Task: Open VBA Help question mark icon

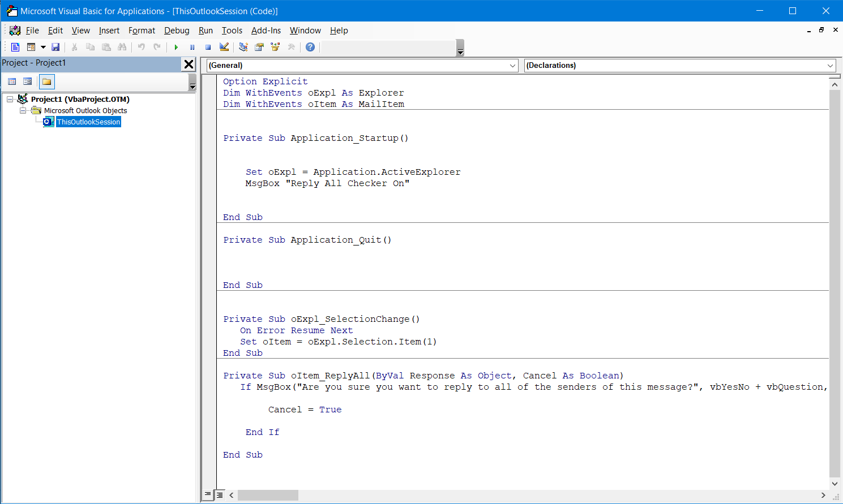Action: (310, 47)
